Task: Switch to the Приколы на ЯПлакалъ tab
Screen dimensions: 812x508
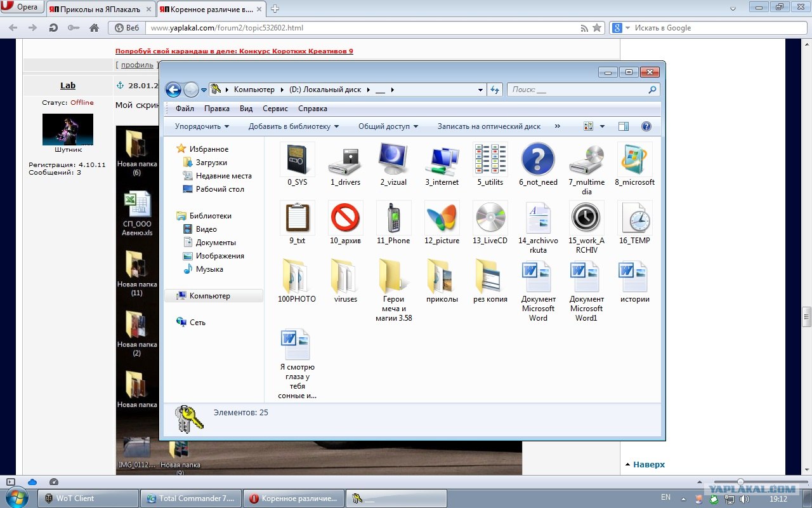Action: pyautogui.click(x=101, y=9)
